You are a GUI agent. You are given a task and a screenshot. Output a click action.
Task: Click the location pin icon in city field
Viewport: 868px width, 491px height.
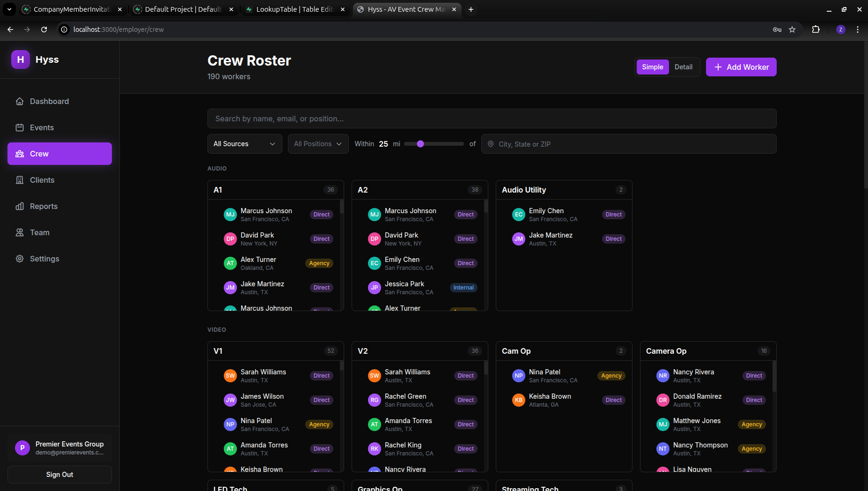[491, 144]
